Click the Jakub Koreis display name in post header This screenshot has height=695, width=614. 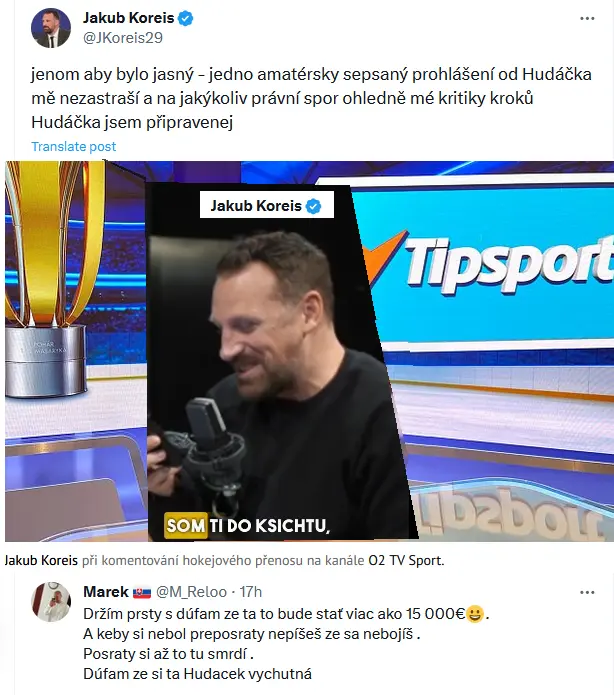click(129, 18)
